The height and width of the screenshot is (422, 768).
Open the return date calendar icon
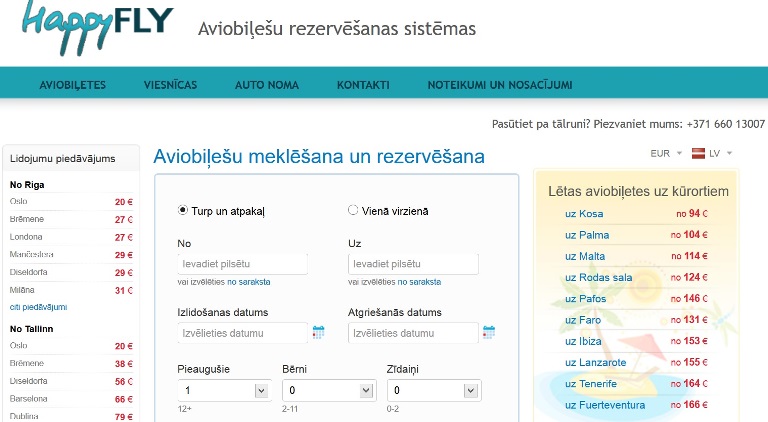489,332
